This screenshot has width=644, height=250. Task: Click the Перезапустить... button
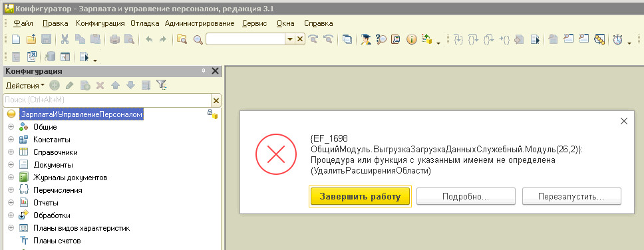click(571, 196)
